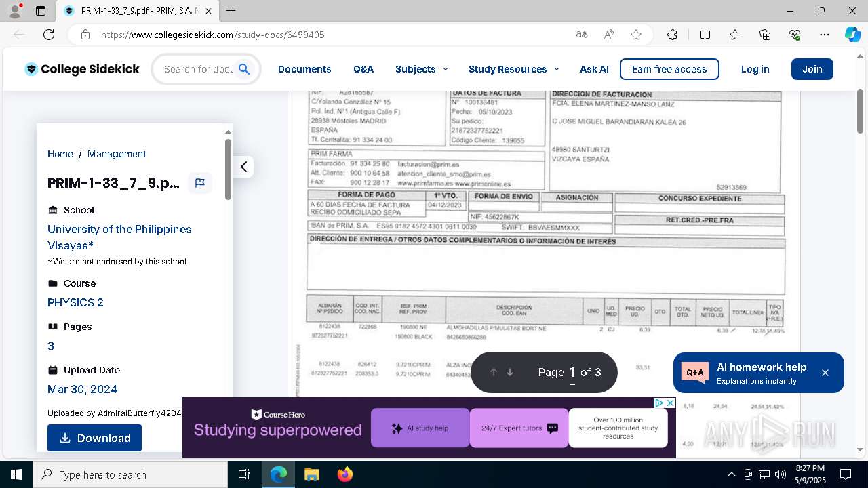Screen dimensions: 868x488
Task: Go to previous page up arrow
Action: pyautogui.click(x=494, y=372)
